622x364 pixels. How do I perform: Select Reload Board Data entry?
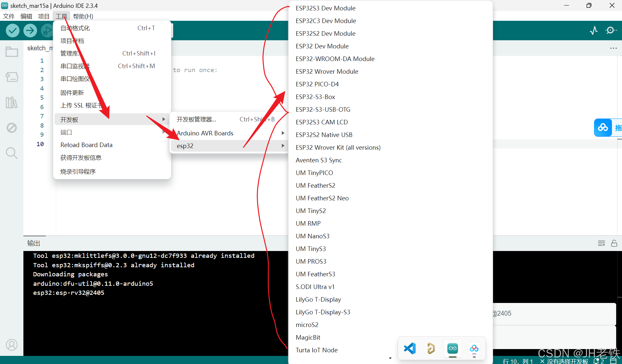[x=112, y=145]
